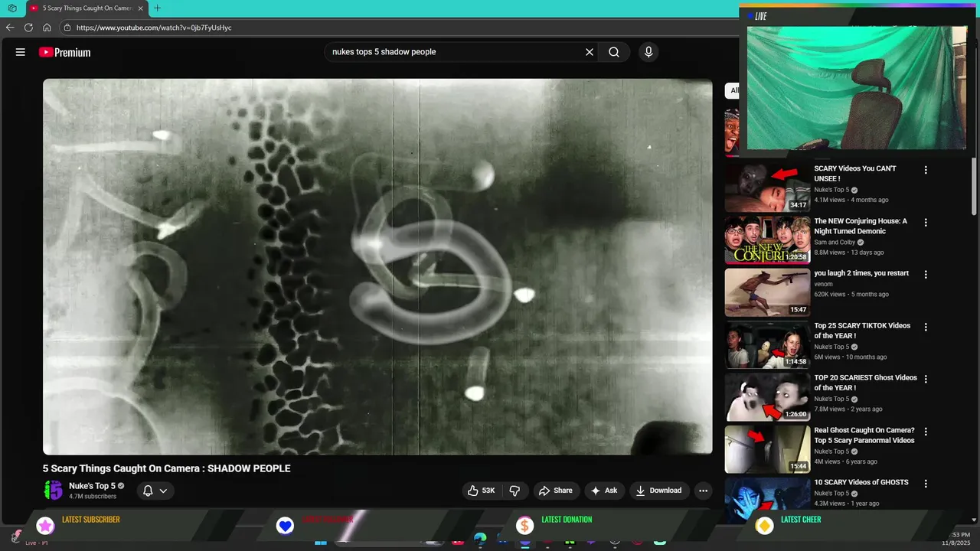Click the page vertical scrollbar
The image size is (980, 551).
(x=975, y=187)
